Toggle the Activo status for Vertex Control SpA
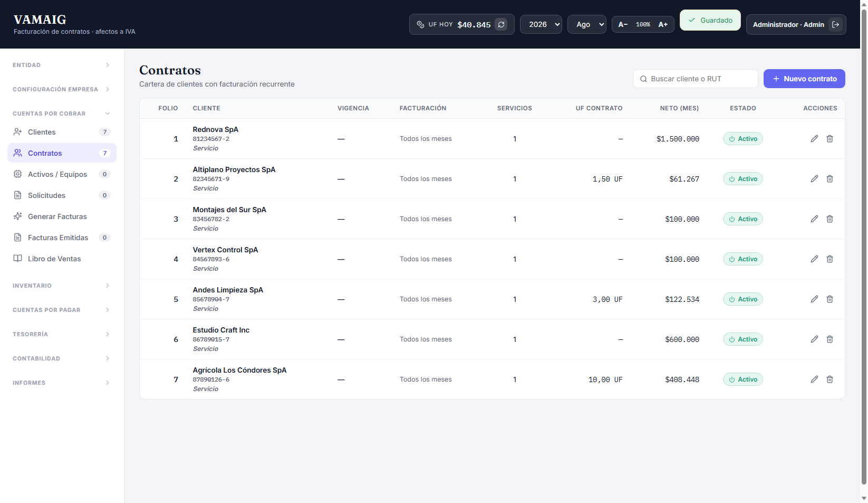 click(742, 259)
